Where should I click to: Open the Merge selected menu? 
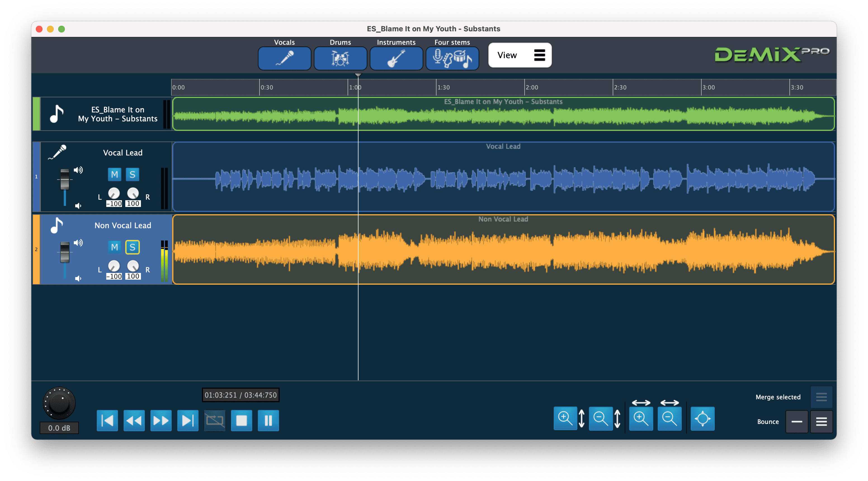821,397
